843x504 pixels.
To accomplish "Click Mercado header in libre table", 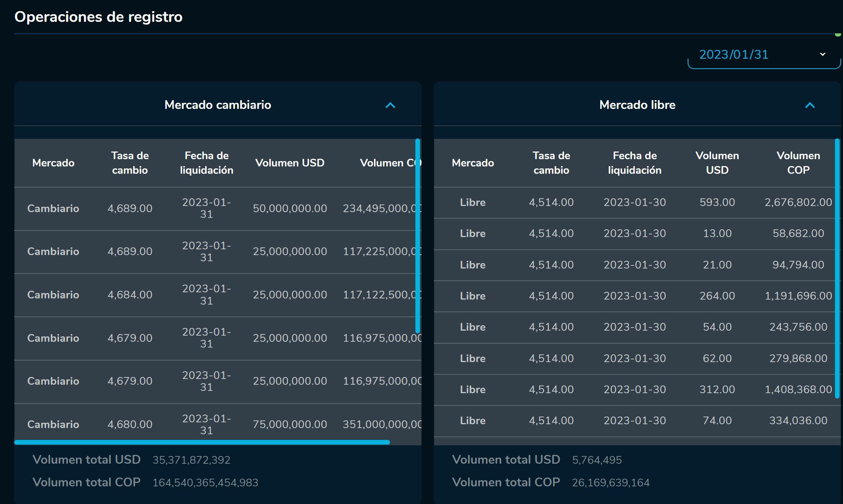I will 473,163.
